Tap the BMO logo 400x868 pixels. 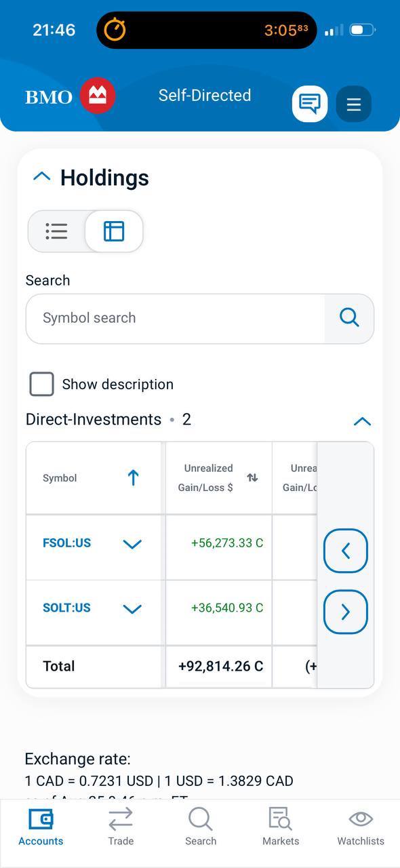point(71,96)
